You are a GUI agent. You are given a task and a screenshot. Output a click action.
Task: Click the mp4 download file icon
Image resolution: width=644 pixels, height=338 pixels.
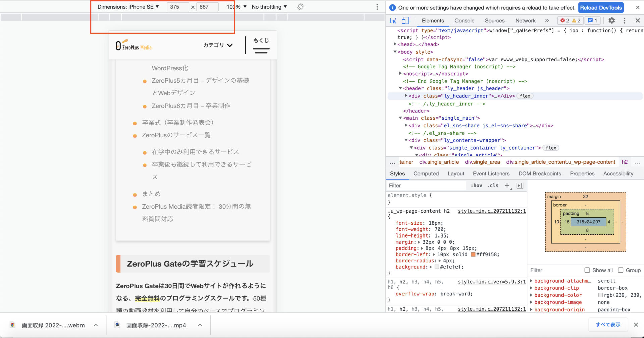coord(117,325)
